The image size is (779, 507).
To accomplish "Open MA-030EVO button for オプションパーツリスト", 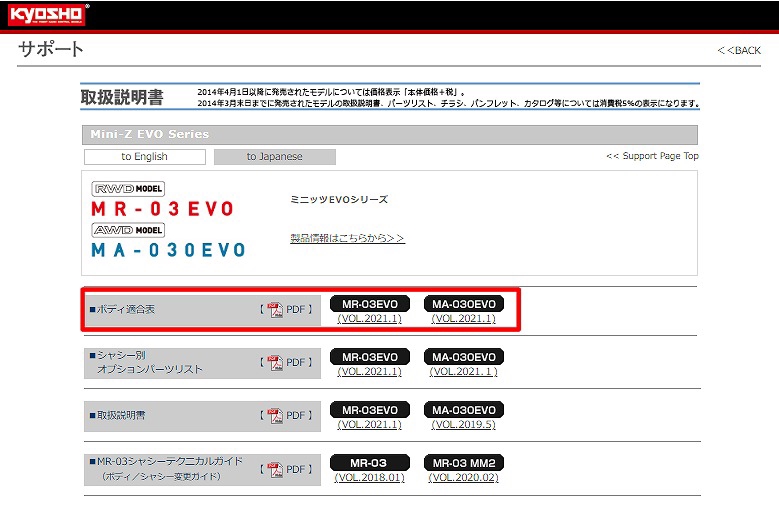I will (464, 357).
